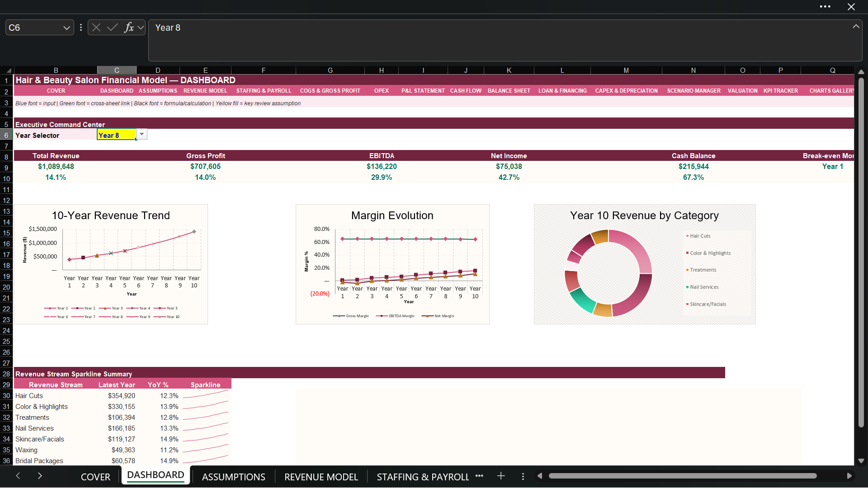
Task: Add a new sheet with plus icon
Action: click(501, 476)
